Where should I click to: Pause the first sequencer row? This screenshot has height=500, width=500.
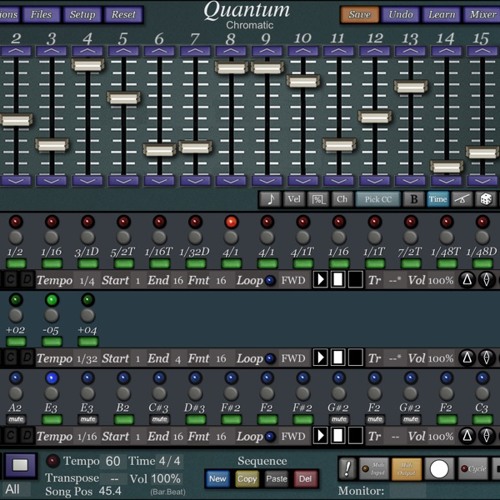pos(338,280)
